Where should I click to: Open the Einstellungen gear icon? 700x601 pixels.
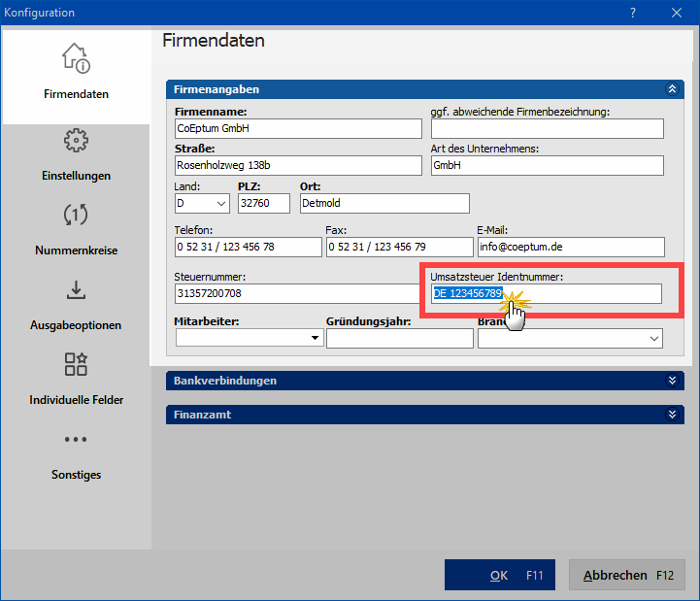(x=76, y=141)
